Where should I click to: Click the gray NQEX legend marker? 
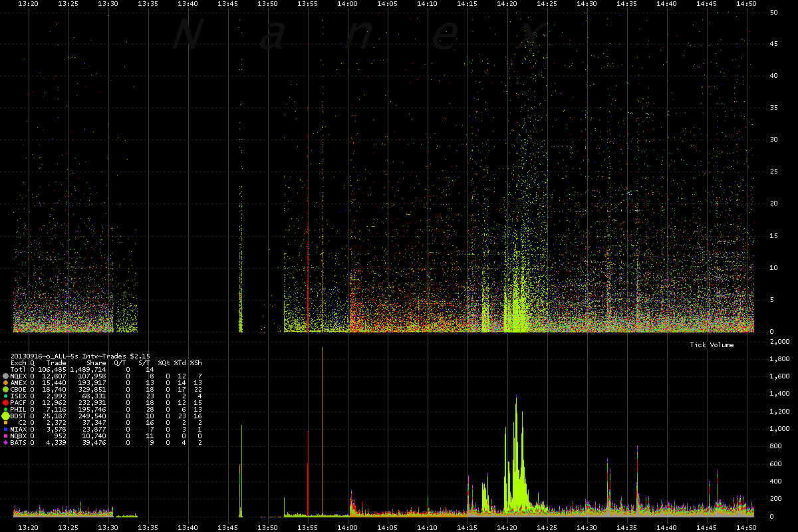5,376
